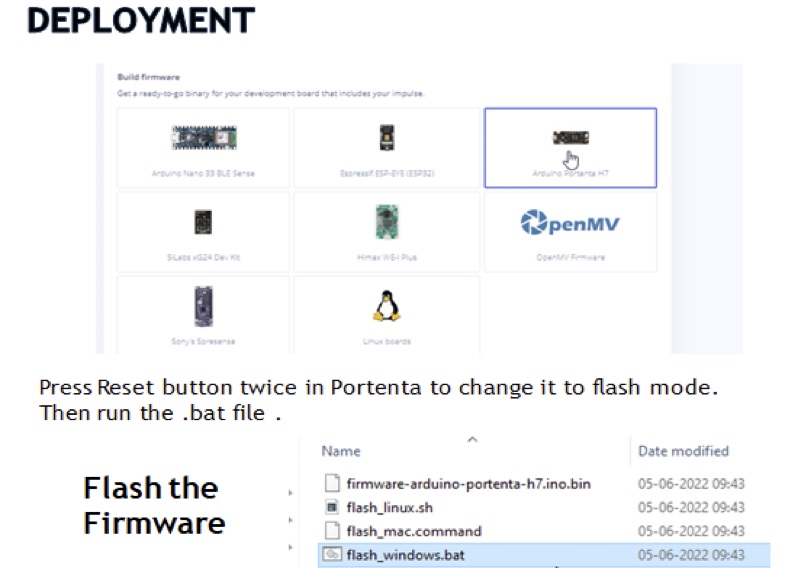Expand the third navigation tree arrow

[x=290, y=547]
